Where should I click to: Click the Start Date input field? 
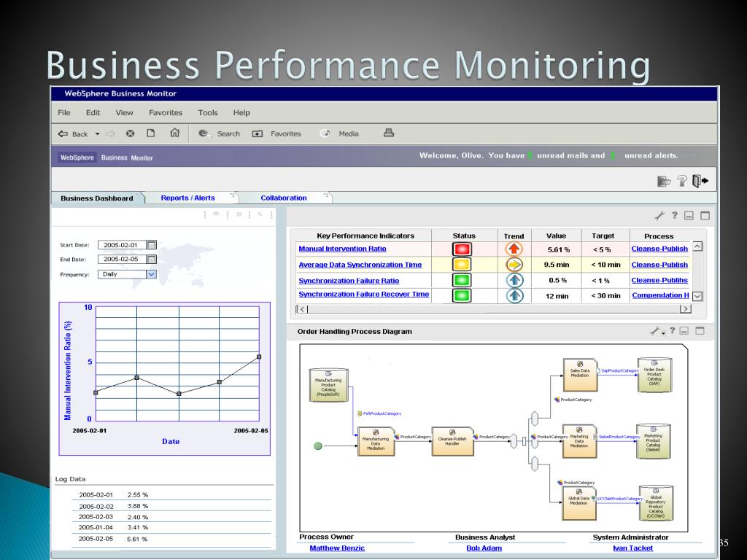[x=122, y=245]
